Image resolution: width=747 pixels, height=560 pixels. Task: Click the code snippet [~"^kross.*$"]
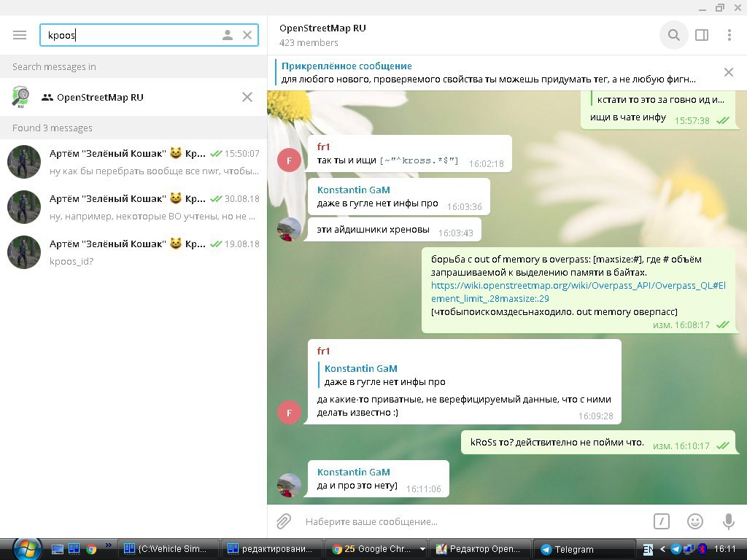(x=419, y=160)
